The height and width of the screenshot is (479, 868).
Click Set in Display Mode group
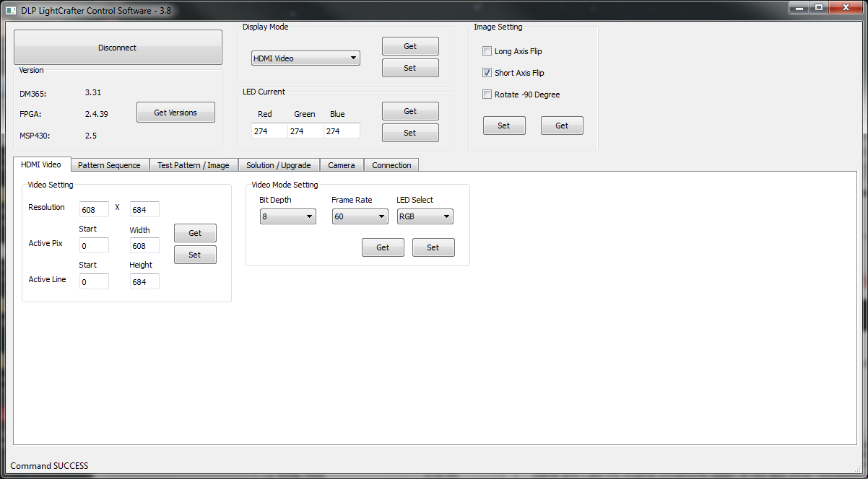click(x=410, y=68)
